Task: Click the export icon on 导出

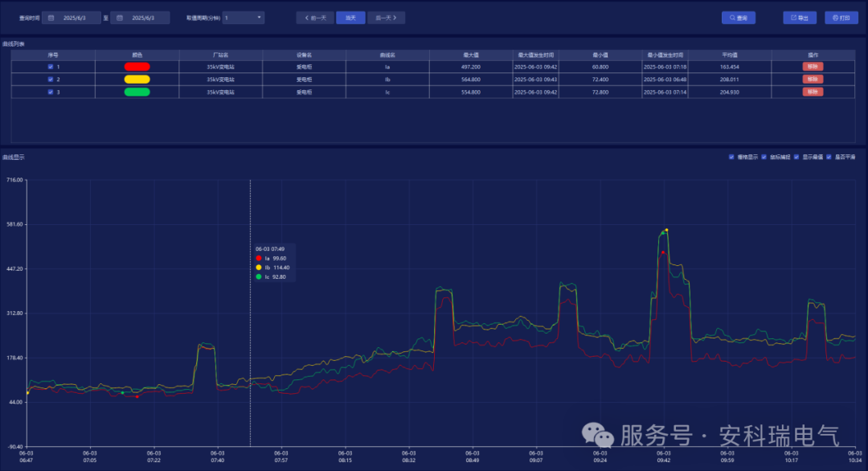Action: (x=793, y=18)
